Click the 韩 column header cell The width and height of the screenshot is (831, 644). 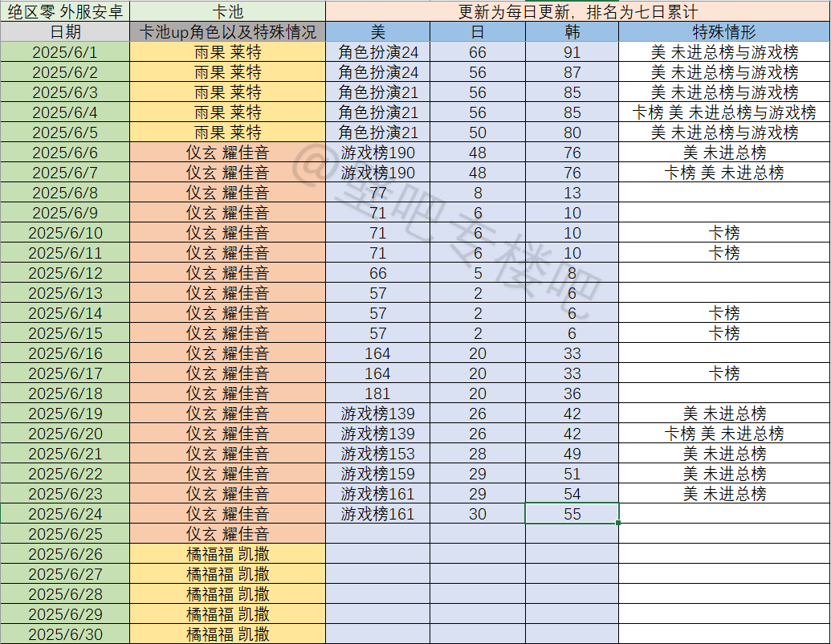(572, 32)
